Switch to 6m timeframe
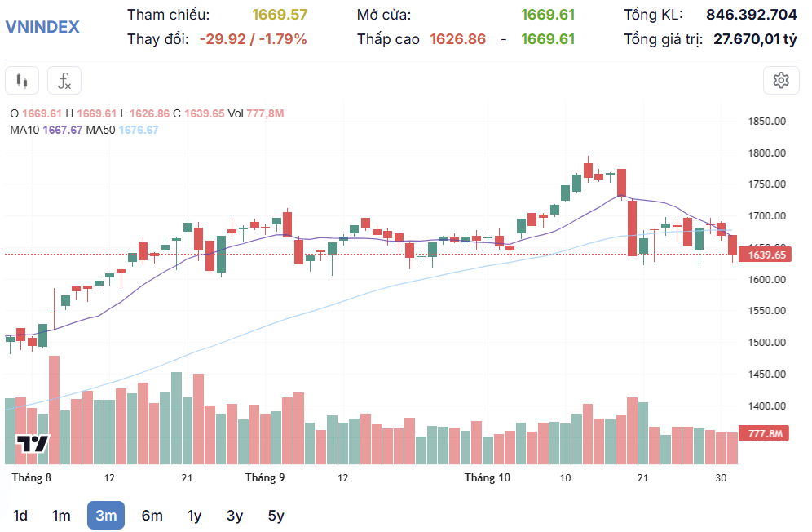 point(152,516)
